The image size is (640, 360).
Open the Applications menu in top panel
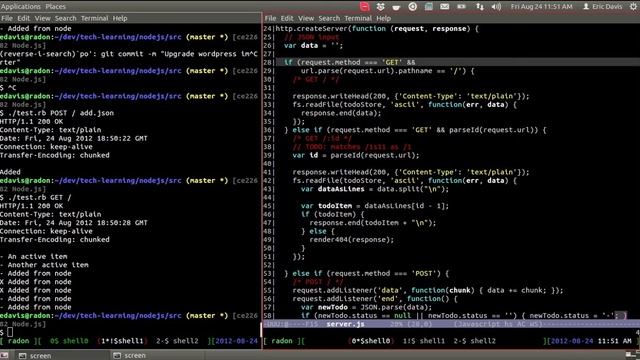tap(21, 7)
